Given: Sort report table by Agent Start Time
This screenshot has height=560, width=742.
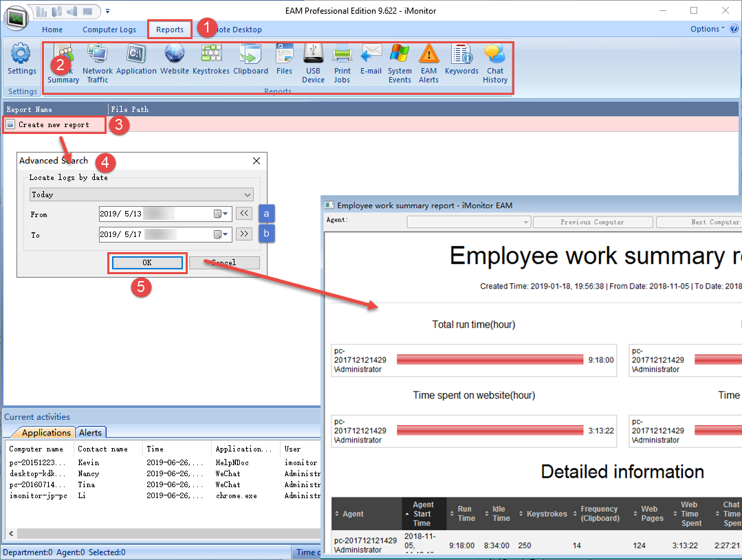Looking at the screenshot, I should point(424,514).
